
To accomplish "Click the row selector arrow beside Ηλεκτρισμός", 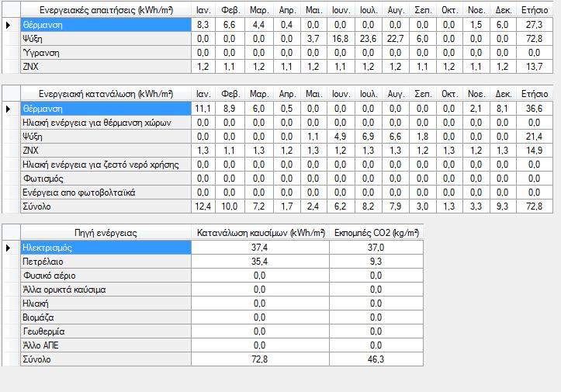I will point(9,248).
